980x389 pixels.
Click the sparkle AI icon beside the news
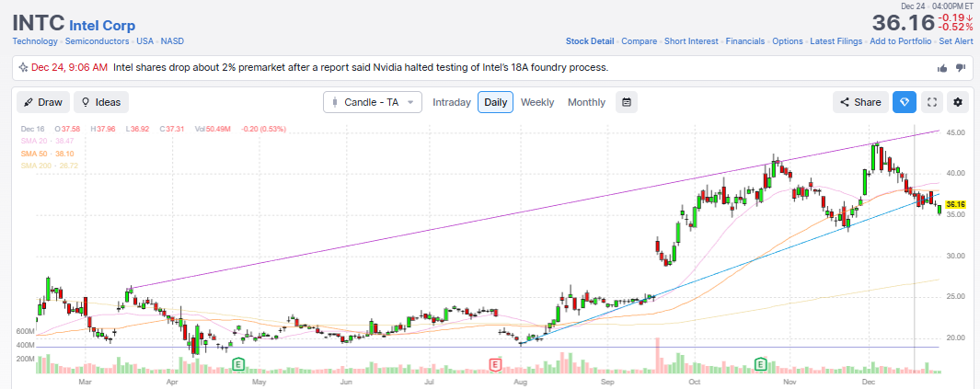[x=22, y=67]
